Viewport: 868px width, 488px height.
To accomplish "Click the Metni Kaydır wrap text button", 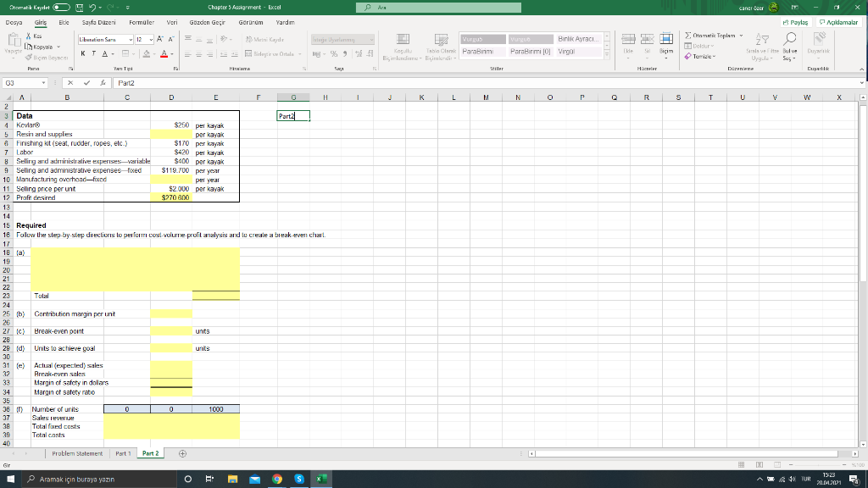I will tap(264, 39).
